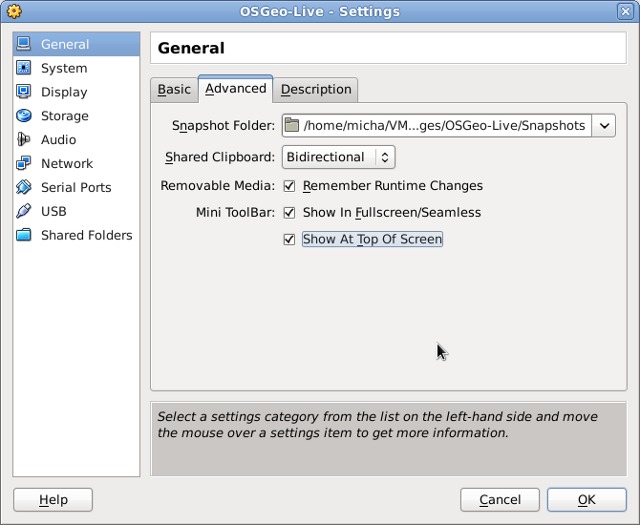640x525 pixels.
Task: Click the USB plug icon
Action: [23, 211]
